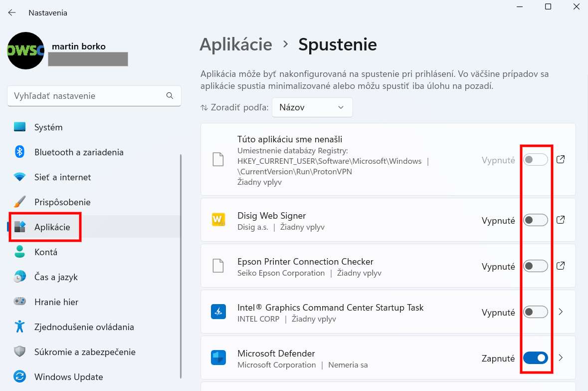Image resolution: width=588 pixels, height=391 pixels.
Task: Click the missing-app blank file icon
Action: coord(218,160)
